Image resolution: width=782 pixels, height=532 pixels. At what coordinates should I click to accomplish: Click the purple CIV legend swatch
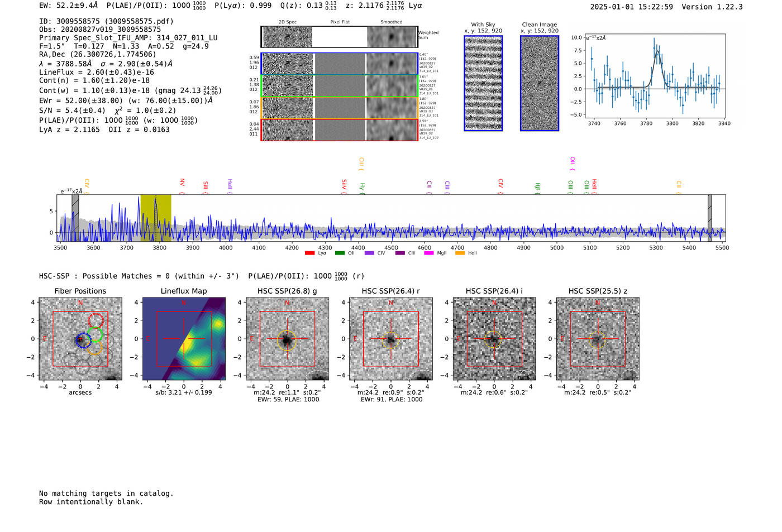(369, 253)
